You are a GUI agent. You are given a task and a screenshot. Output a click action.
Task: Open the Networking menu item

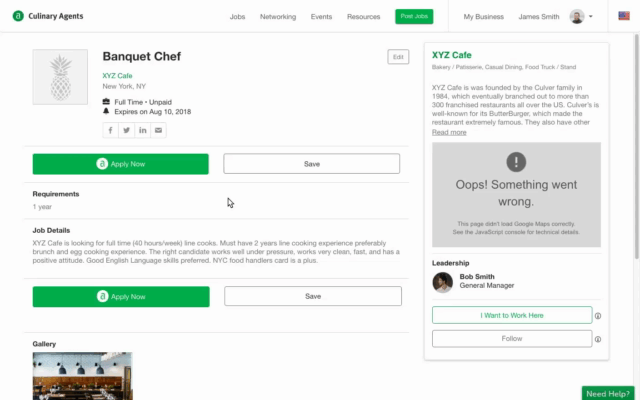click(x=278, y=17)
